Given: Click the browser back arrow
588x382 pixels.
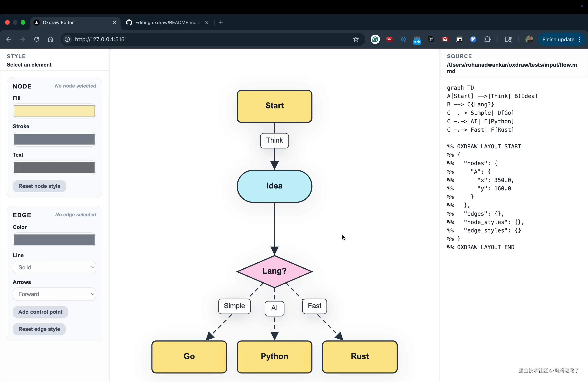Looking at the screenshot, I should 9,39.
